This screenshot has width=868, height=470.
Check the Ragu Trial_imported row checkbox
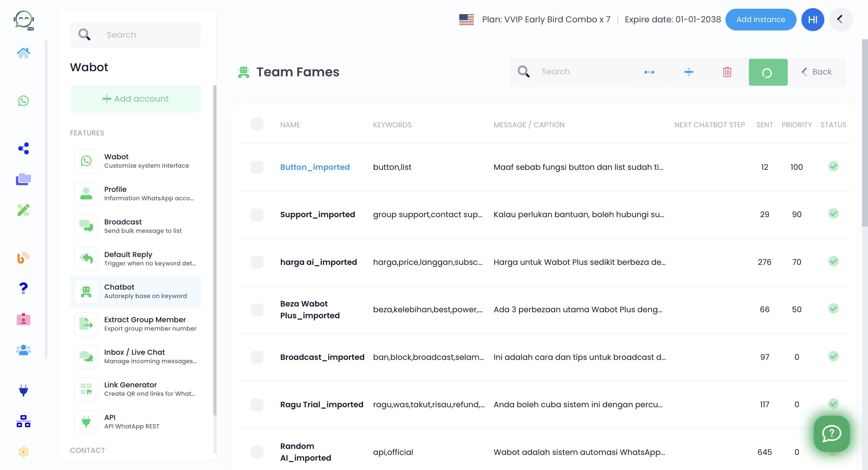coord(257,404)
